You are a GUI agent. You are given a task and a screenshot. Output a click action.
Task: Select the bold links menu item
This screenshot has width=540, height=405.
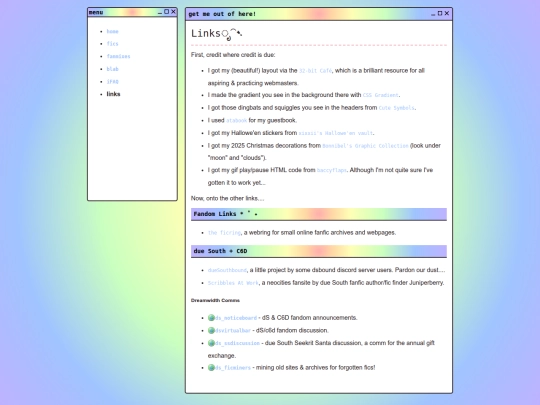(113, 94)
